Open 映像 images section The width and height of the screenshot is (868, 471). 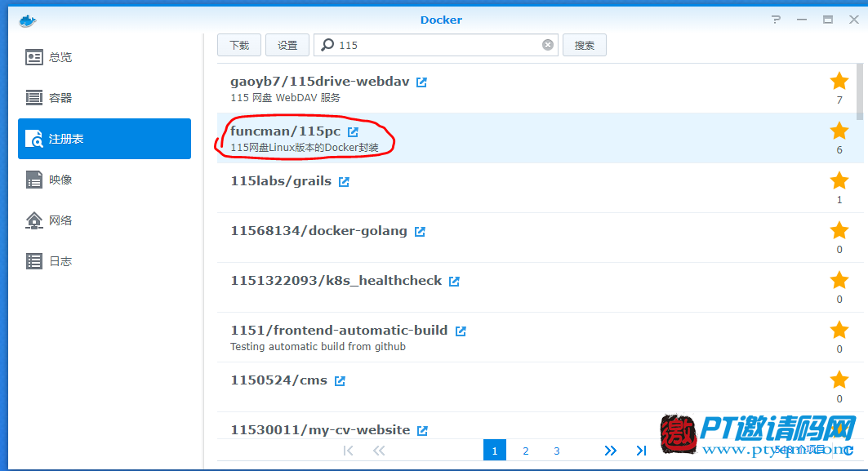tap(105, 180)
